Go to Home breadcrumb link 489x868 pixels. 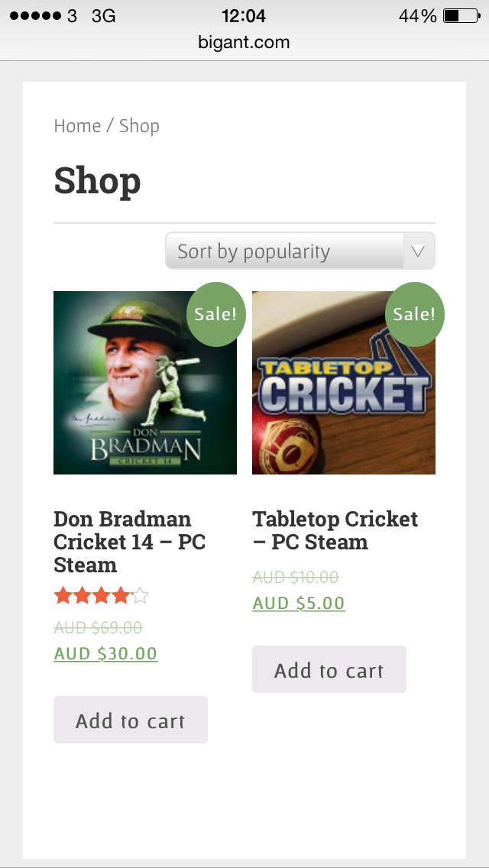coord(77,126)
